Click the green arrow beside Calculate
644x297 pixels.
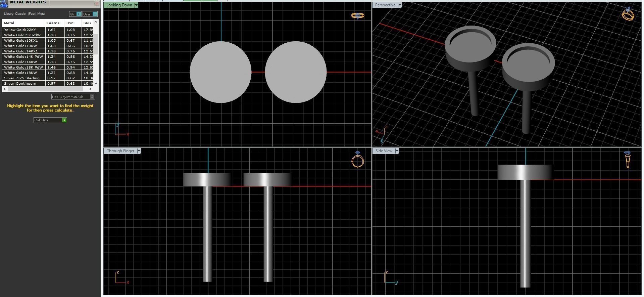[x=64, y=120]
